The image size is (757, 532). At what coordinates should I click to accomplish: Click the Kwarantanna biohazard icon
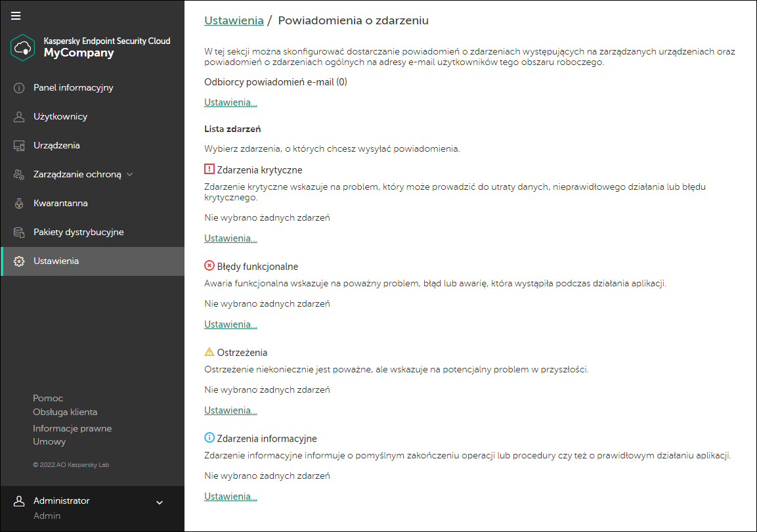point(19,204)
